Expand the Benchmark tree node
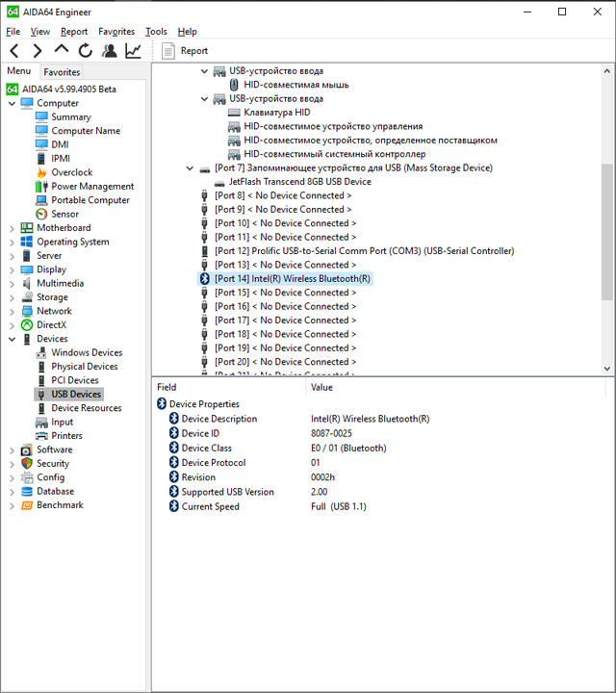The height and width of the screenshot is (693, 616). pos(12,505)
